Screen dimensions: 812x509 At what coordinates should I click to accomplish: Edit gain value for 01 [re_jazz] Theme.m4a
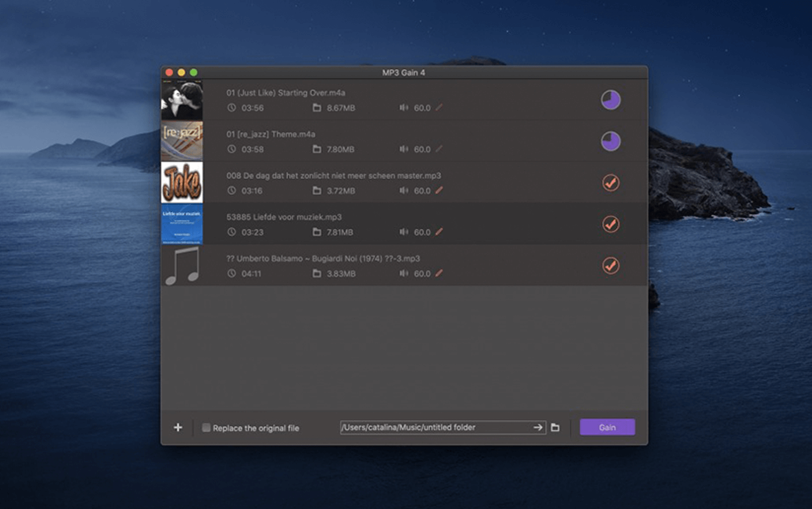[439, 149]
